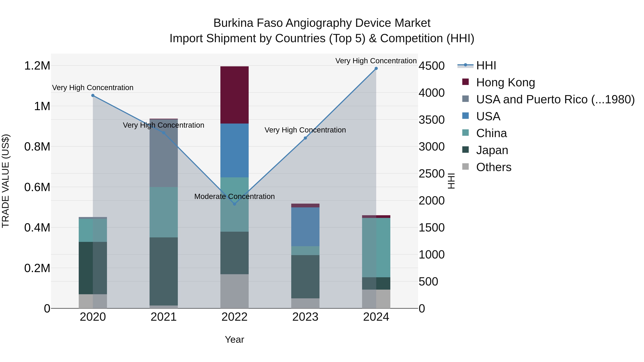Click the Others segment of 2023 bar
The width and height of the screenshot is (644, 362).
(x=305, y=303)
